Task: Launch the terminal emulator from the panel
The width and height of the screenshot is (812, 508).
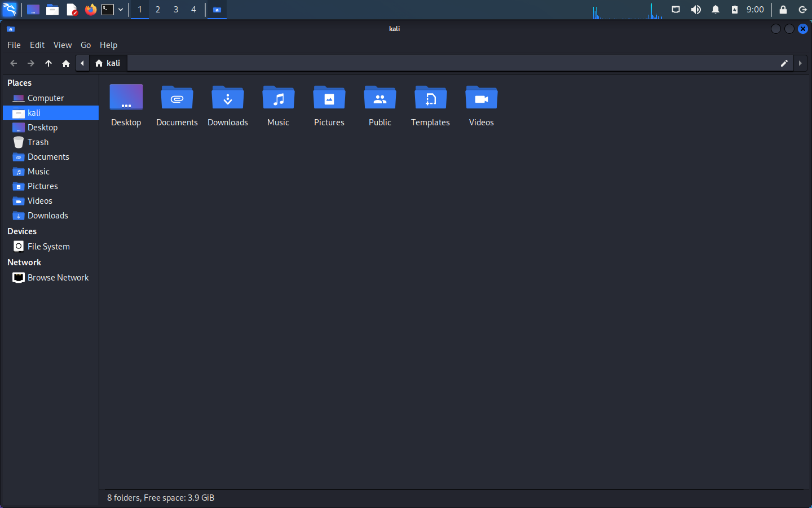Action: [x=108, y=10]
